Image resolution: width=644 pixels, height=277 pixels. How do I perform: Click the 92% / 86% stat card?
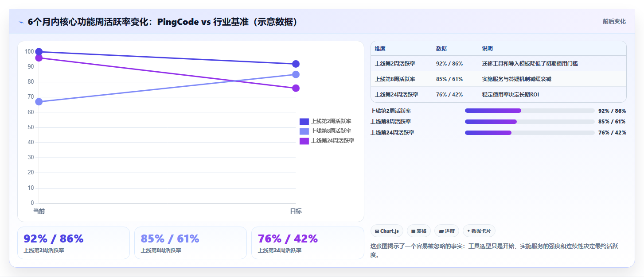74,243
